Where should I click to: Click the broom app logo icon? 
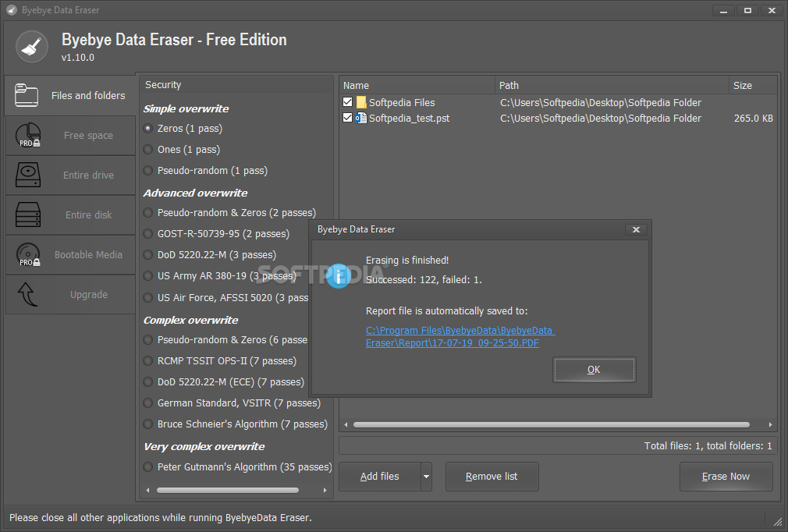click(x=32, y=47)
